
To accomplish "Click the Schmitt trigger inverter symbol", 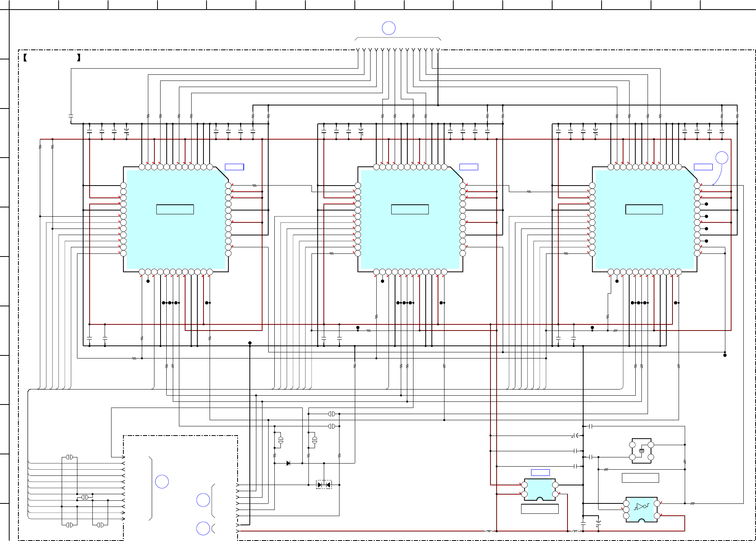I will (641, 506).
